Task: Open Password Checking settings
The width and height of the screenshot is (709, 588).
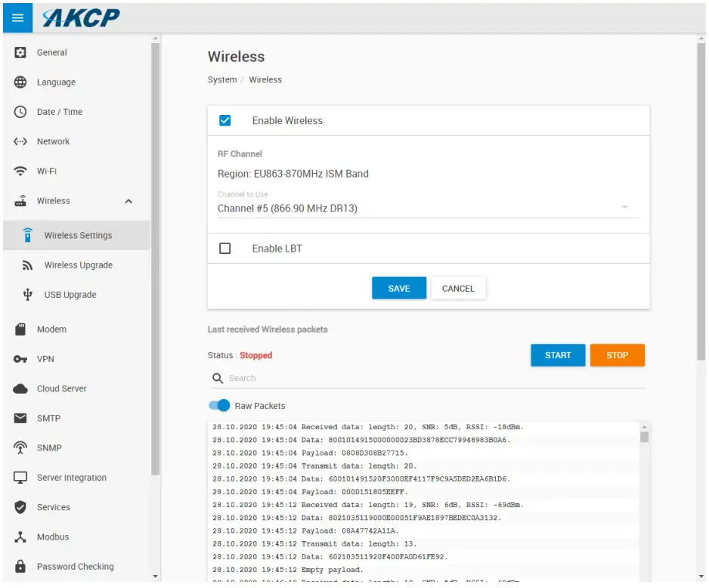Action: pyautogui.click(x=75, y=566)
